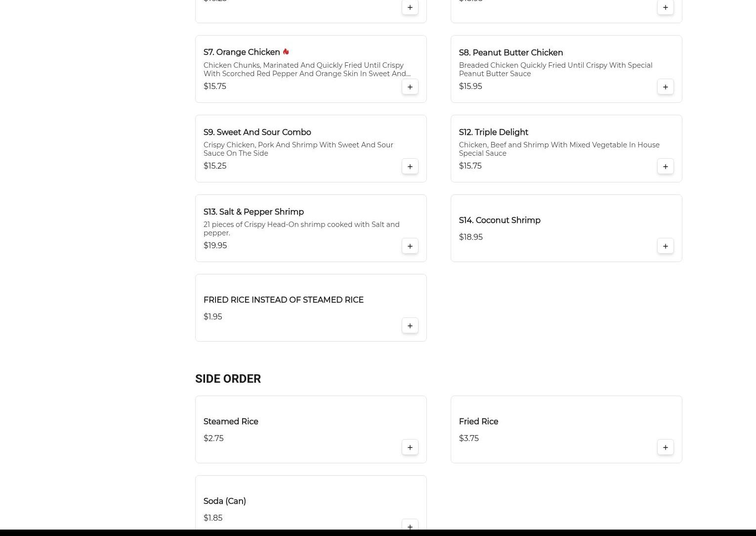Click the $1.85 Soda (Can) price
This screenshot has height=536, width=756.
point(213,518)
